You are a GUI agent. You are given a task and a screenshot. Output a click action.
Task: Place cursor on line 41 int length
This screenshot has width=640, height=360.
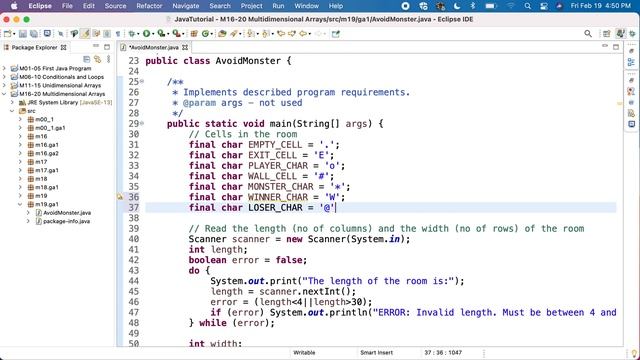click(218, 249)
